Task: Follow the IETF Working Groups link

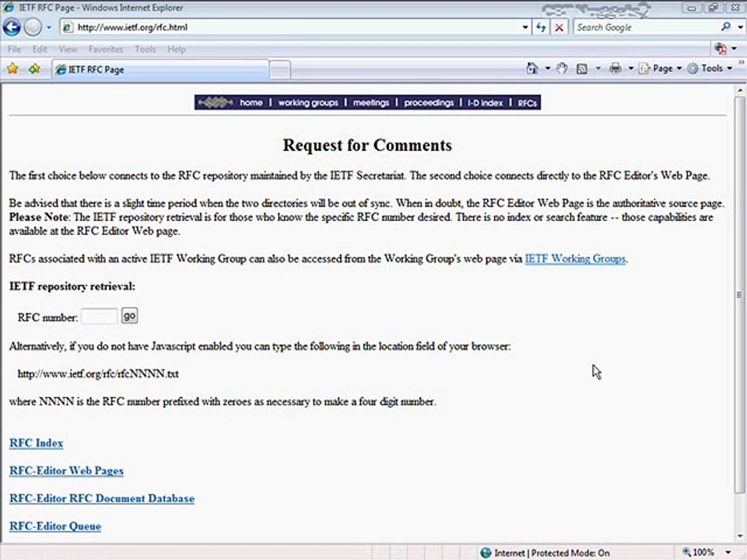Action: pos(575,258)
